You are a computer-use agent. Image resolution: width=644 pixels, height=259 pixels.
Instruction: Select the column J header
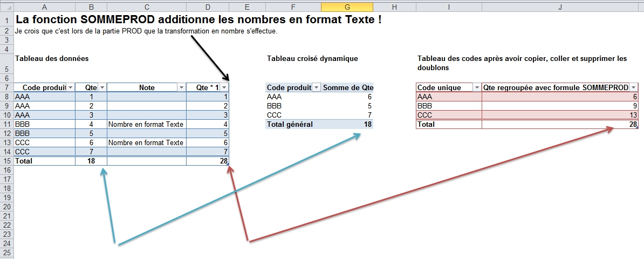coord(560,6)
